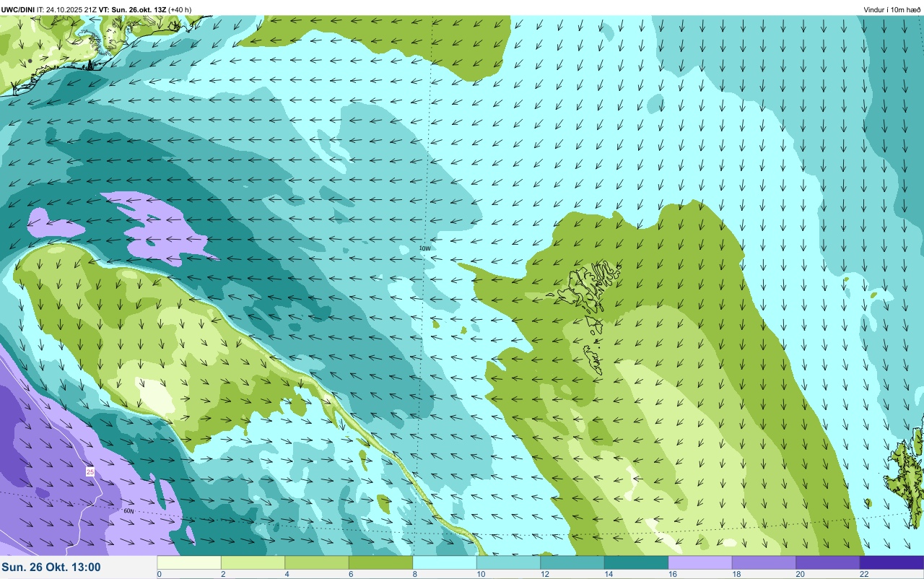This screenshot has width=924, height=579.
Task: Click legend tick value '0'
Action: pyautogui.click(x=159, y=574)
